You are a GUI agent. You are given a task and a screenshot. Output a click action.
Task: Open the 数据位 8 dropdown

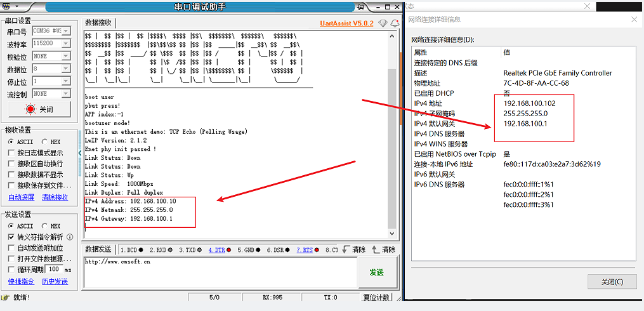66,68
